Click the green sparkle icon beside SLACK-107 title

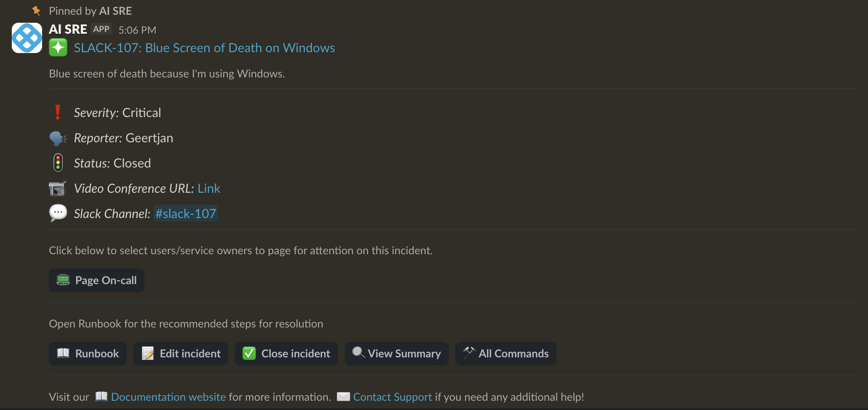point(58,47)
